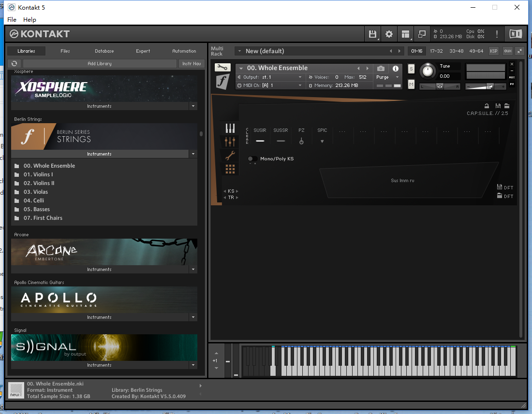This screenshot has width=532, height=414.
Task: Toggle Solo on Whole Ensemble instrument
Action: tap(411, 69)
